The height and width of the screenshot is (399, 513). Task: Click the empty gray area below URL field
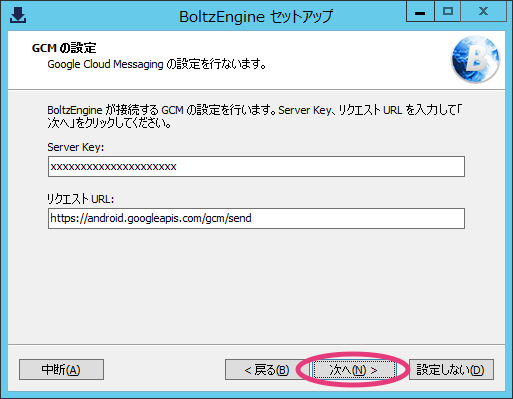[x=256, y=287]
